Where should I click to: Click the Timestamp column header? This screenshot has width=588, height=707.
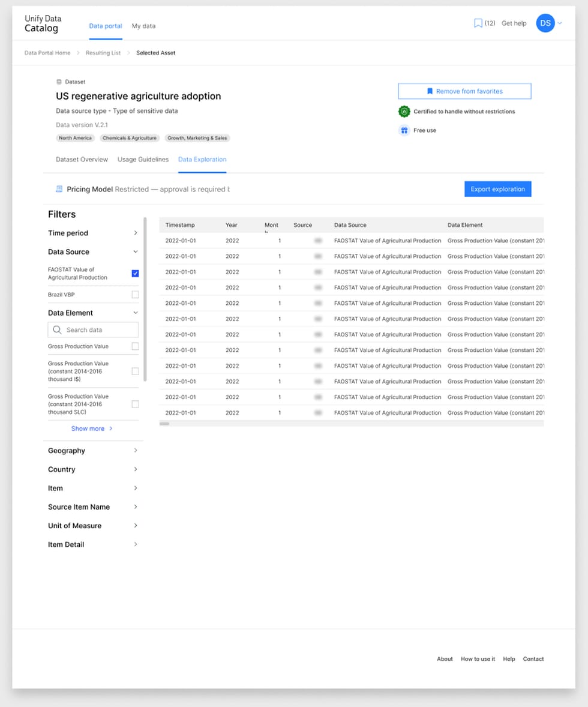click(180, 225)
